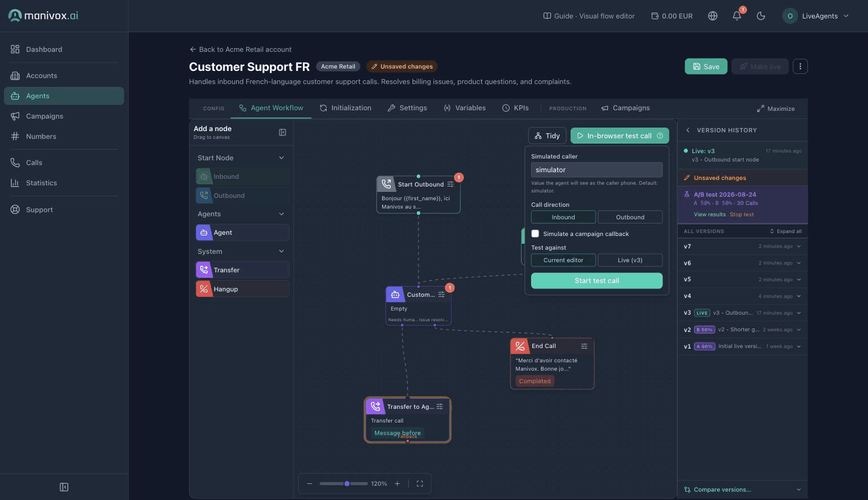Choose Inbound call direction

563,217
